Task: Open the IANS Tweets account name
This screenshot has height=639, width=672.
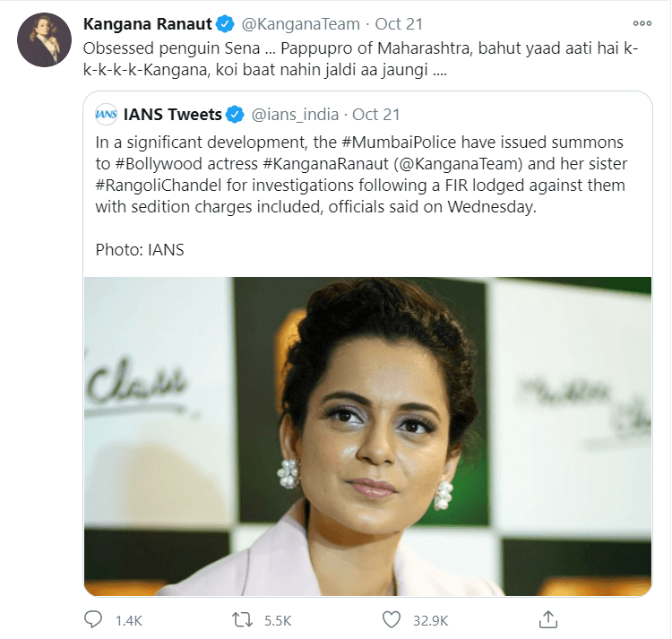Action: coord(172,115)
